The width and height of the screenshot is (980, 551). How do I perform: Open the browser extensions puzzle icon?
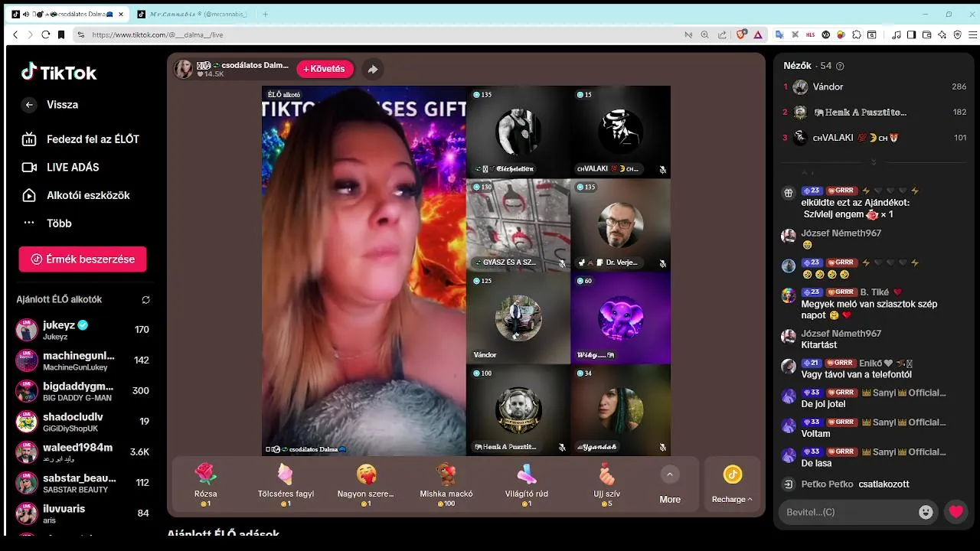coord(856,34)
